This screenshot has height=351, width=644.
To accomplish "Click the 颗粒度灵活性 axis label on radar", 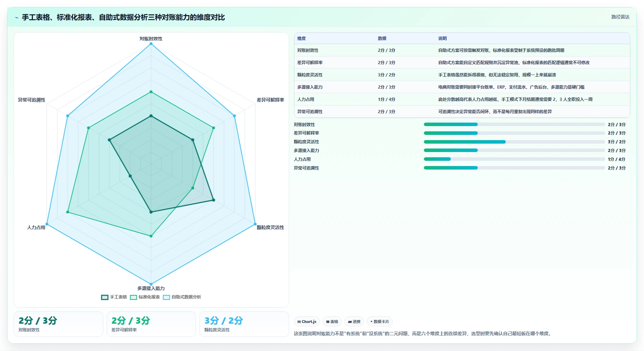I will point(270,228).
